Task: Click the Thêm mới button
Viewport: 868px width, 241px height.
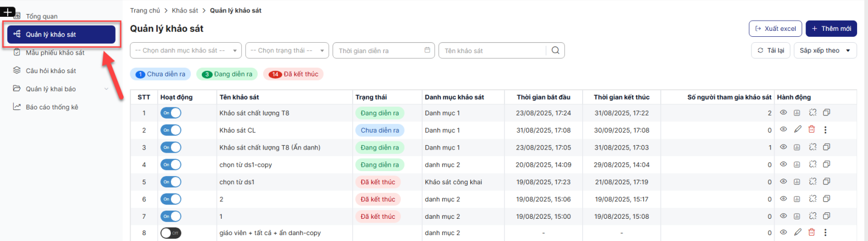Action: pyautogui.click(x=831, y=29)
